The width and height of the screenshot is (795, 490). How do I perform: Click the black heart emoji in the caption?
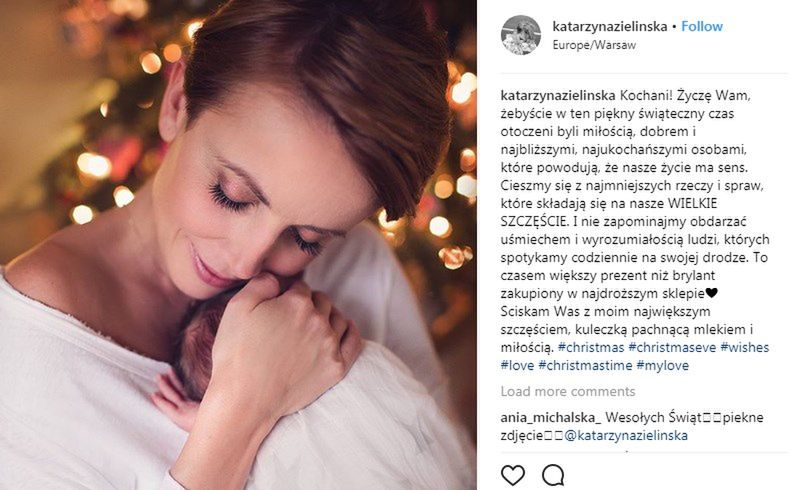(711, 293)
